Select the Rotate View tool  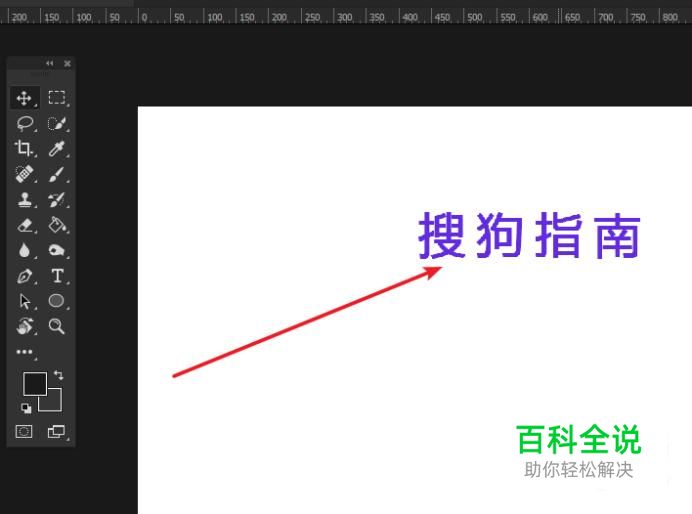pyautogui.click(x=25, y=326)
